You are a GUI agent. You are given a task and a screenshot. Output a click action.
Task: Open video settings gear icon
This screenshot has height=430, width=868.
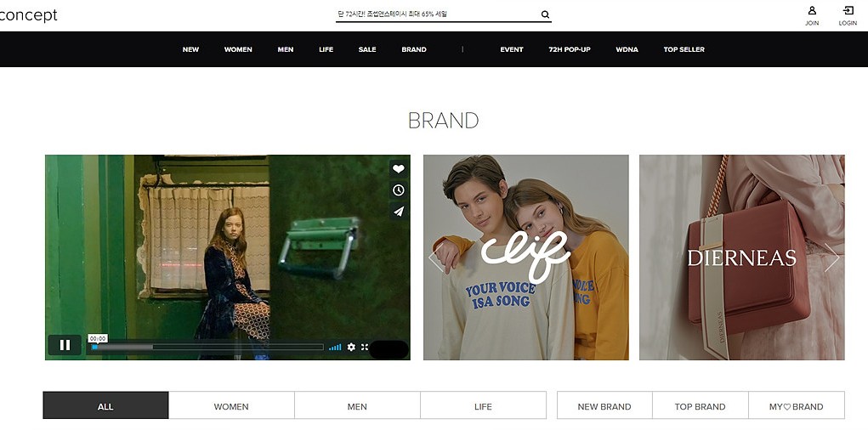click(x=351, y=347)
